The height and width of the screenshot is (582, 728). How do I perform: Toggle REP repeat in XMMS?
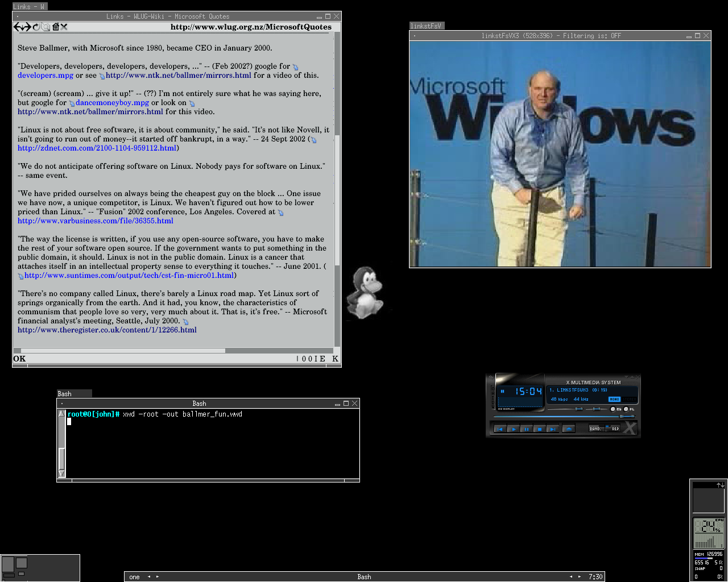(613, 429)
